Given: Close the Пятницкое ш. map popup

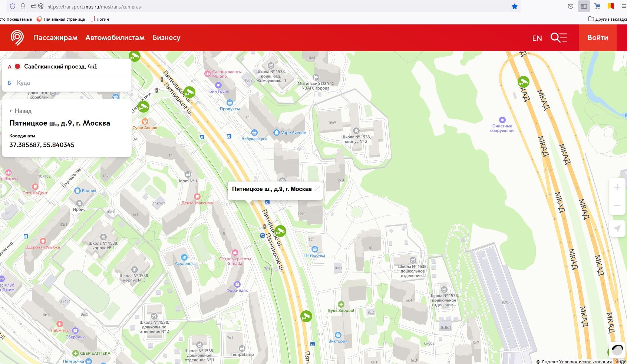Looking at the screenshot, I should coord(317,189).
